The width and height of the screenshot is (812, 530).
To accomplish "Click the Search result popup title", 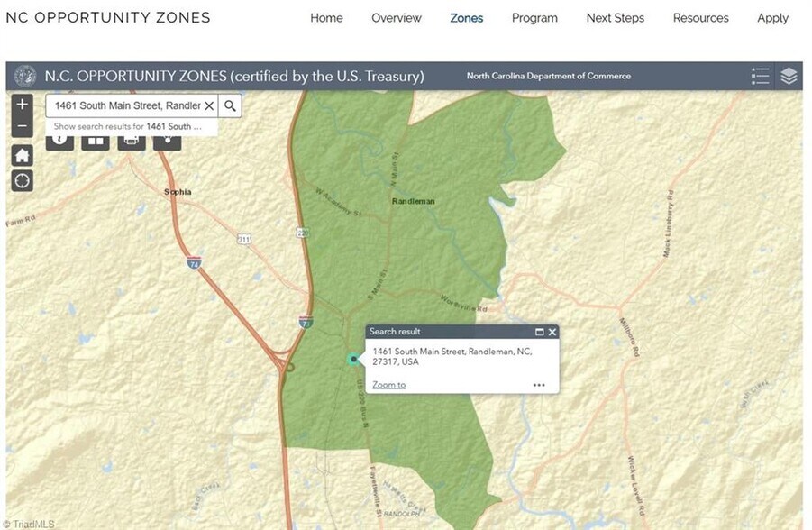I will (395, 332).
